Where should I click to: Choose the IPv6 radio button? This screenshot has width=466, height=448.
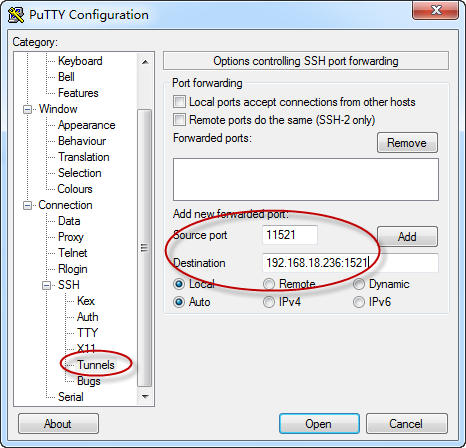click(359, 302)
